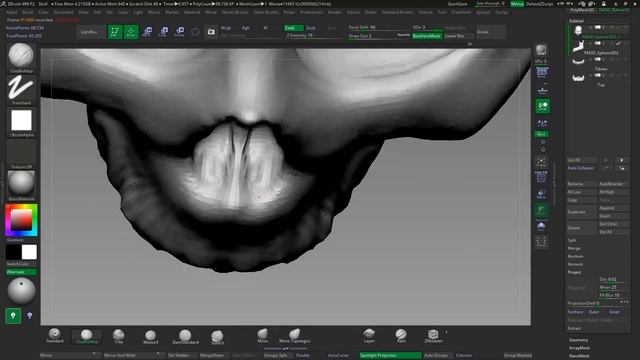Image resolution: width=640 pixels, height=360 pixels.
Task: Toggle the green light bulb icon
Action: tap(13, 316)
